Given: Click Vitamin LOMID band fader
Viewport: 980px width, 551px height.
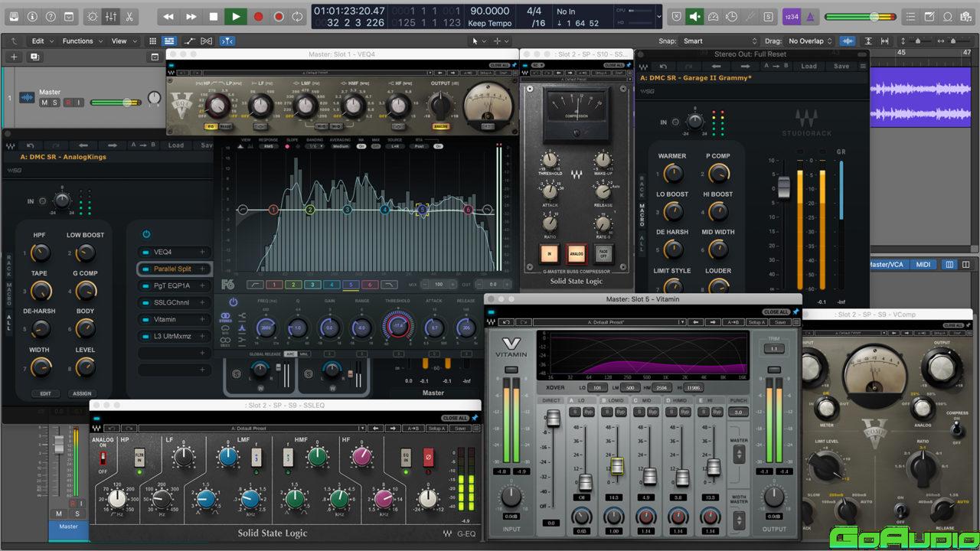Looking at the screenshot, I should click(x=617, y=465).
